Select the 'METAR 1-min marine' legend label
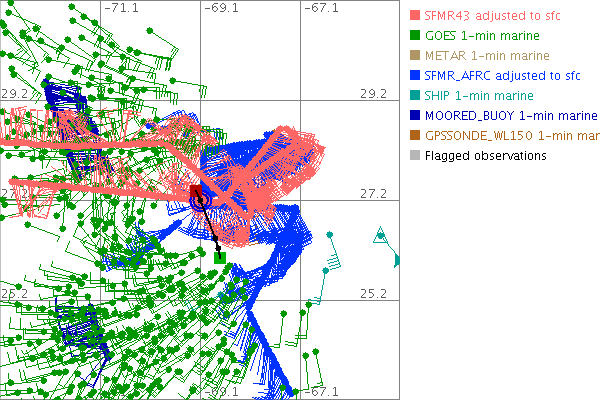This screenshot has height=400, width=600. (x=487, y=55)
